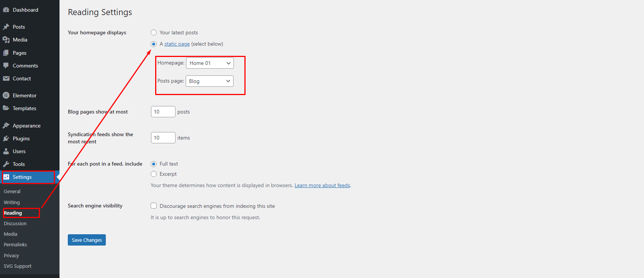Click the Elementor circle icon
This screenshot has height=278, width=644.
tap(6, 95)
